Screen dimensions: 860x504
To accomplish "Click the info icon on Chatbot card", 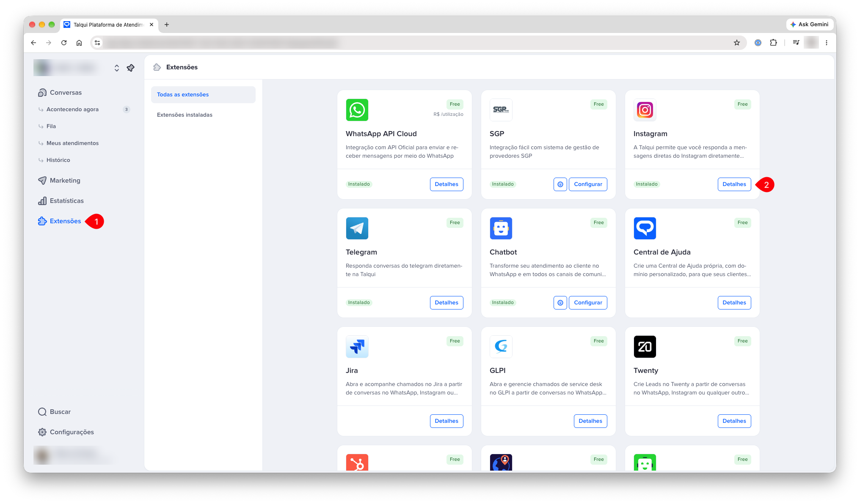I will [x=560, y=303].
